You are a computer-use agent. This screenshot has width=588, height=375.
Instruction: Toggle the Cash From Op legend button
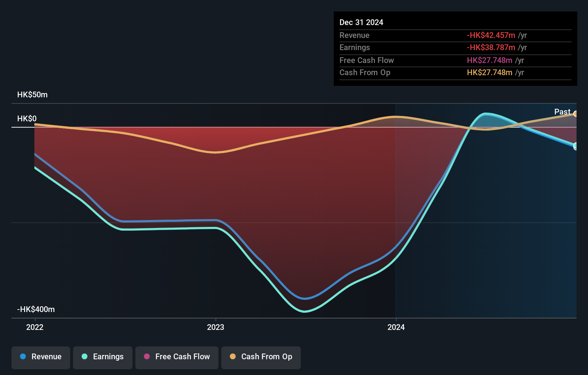point(261,357)
